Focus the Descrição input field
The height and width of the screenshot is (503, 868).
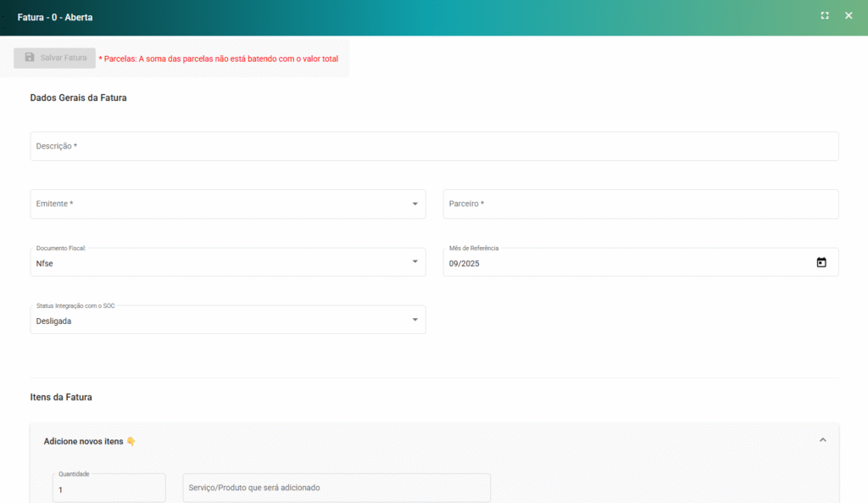[x=434, y=147]
